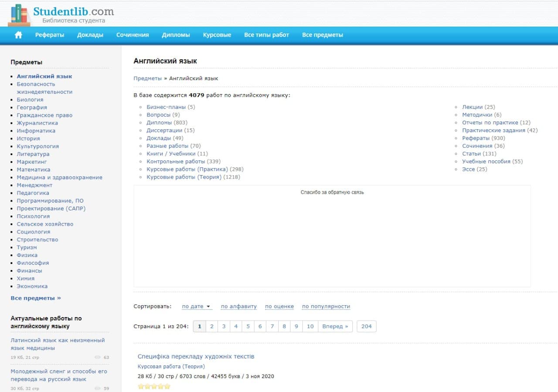
Task: Sort works 'по алфавиту'
Action: click(239, 306)
